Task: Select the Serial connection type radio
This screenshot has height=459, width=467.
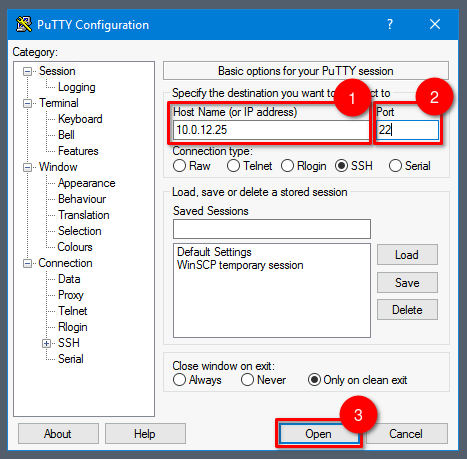Action: tap(395, 166)
